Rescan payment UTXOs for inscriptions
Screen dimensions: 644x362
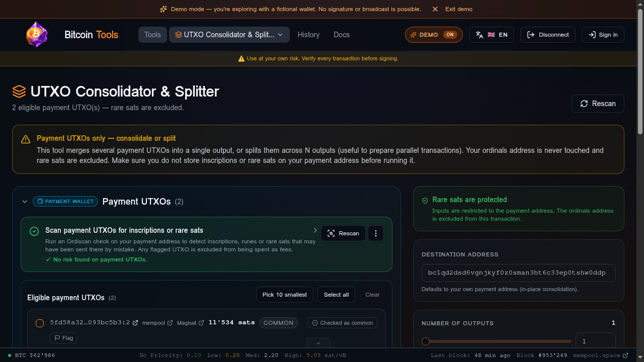343,233
